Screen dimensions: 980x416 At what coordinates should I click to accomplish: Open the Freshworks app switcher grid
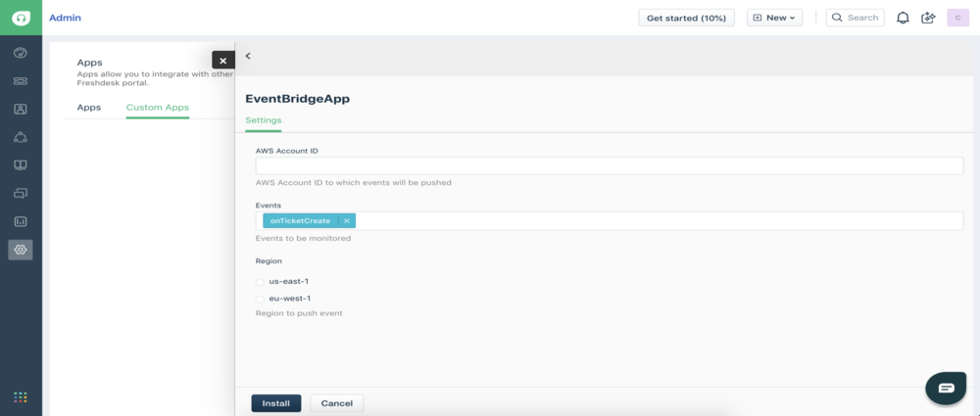21,397
